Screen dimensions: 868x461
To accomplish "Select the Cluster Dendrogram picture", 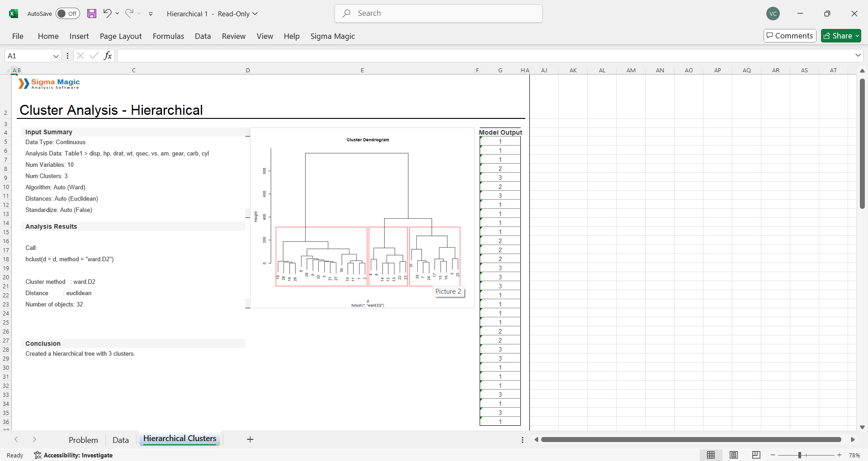I will (362, 217).
